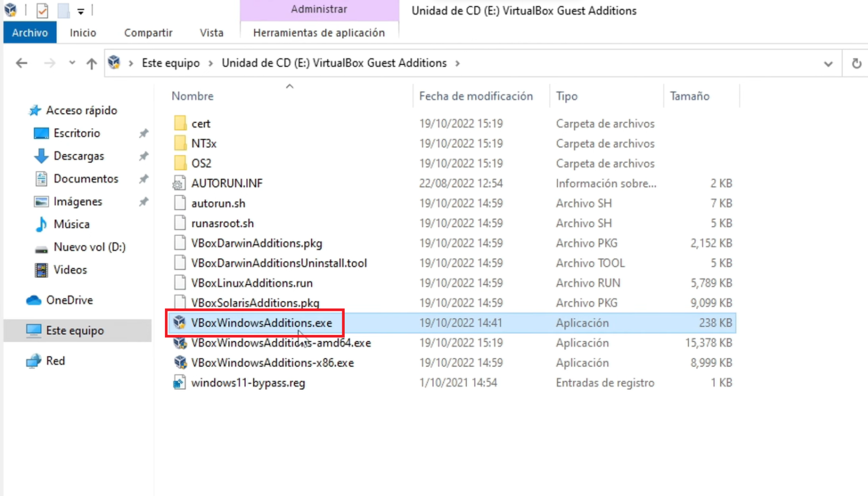Open the cert folder icon
Screen dimensions: 868x496
180,123
